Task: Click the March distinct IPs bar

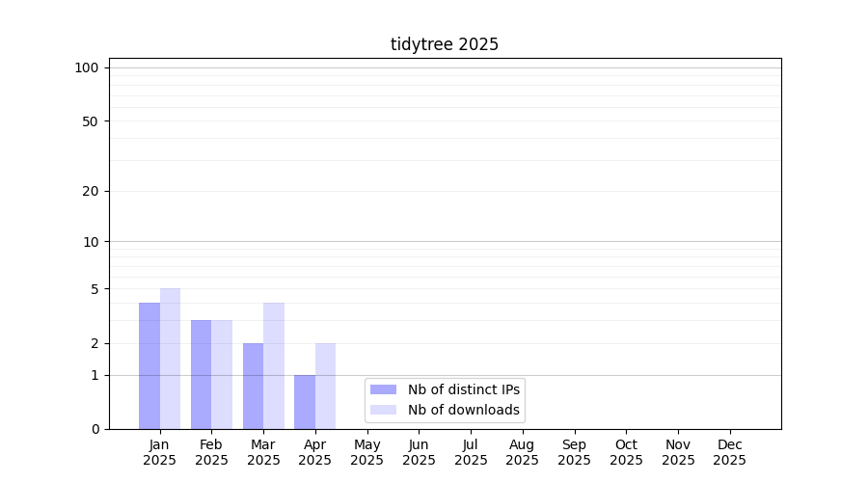Action: coord(253,386)
